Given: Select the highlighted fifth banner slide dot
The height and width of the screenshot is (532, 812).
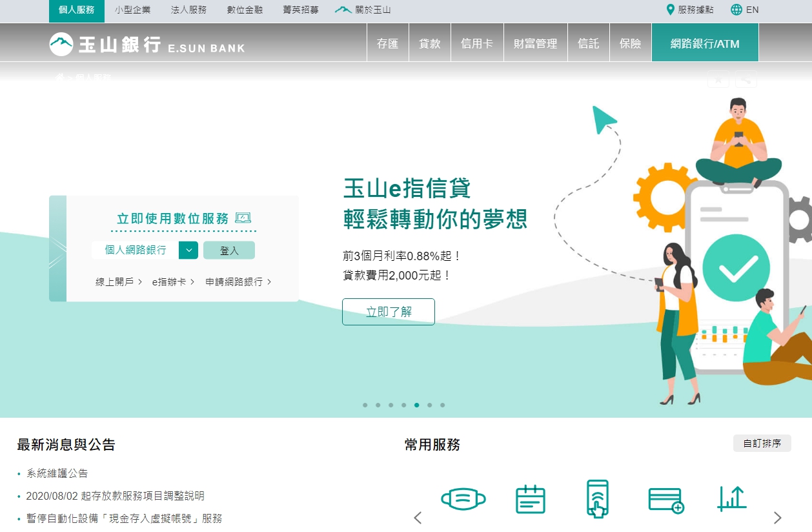Looking at the screenshot, I should pos(416,405).
